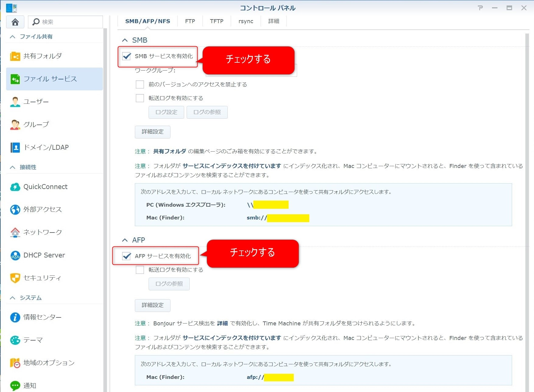Click the home icon in the sidebar
This screenshot has width=534, height=392.
pyautogui.click(x=15, y=22)
